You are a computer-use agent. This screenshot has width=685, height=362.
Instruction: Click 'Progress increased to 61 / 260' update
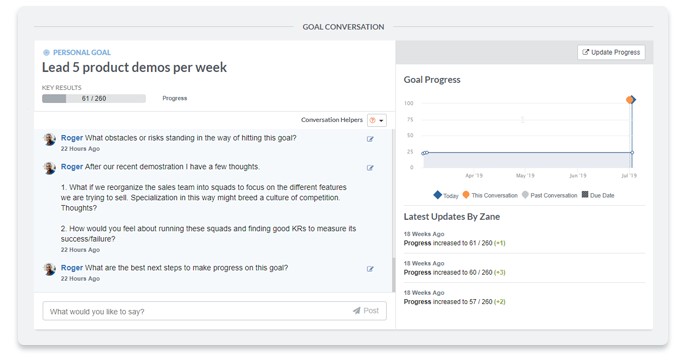tap(454, 243)
